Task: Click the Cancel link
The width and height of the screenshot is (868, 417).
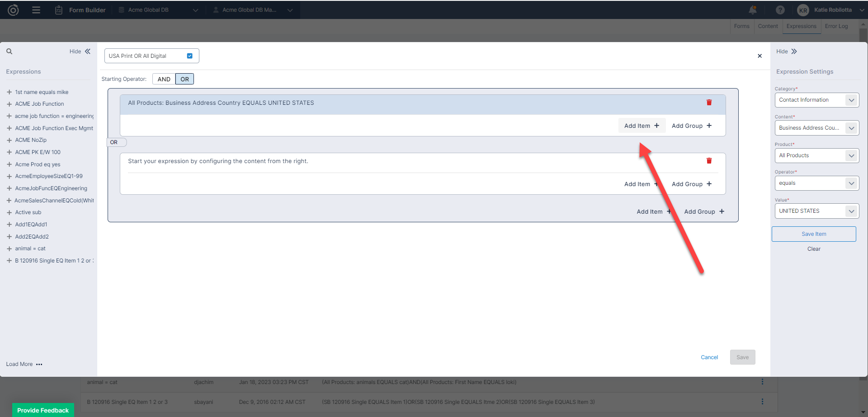Action: (709, 357)
